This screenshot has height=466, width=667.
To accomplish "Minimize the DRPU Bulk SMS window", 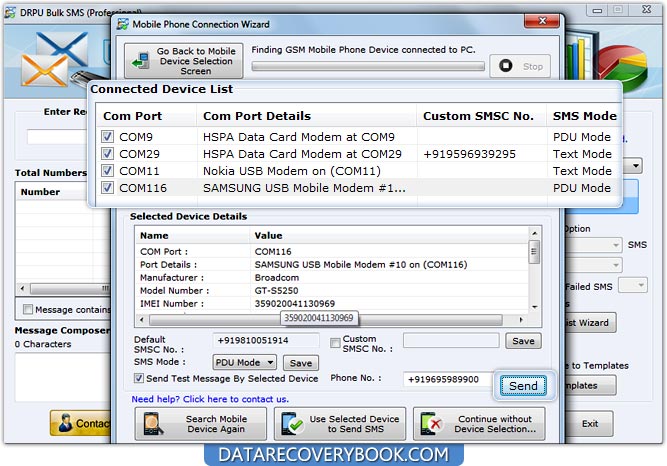I will (597, 10).
